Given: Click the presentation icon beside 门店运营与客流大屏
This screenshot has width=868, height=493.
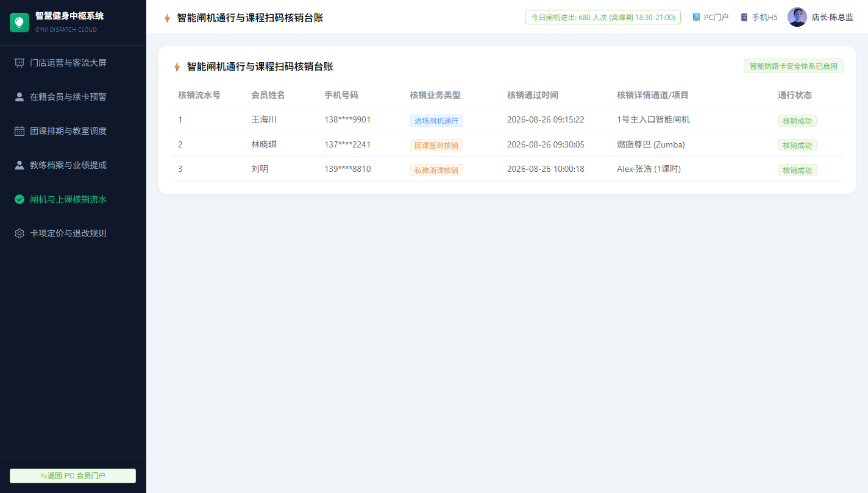Looking at the screenshot, I should pos(20,63).
